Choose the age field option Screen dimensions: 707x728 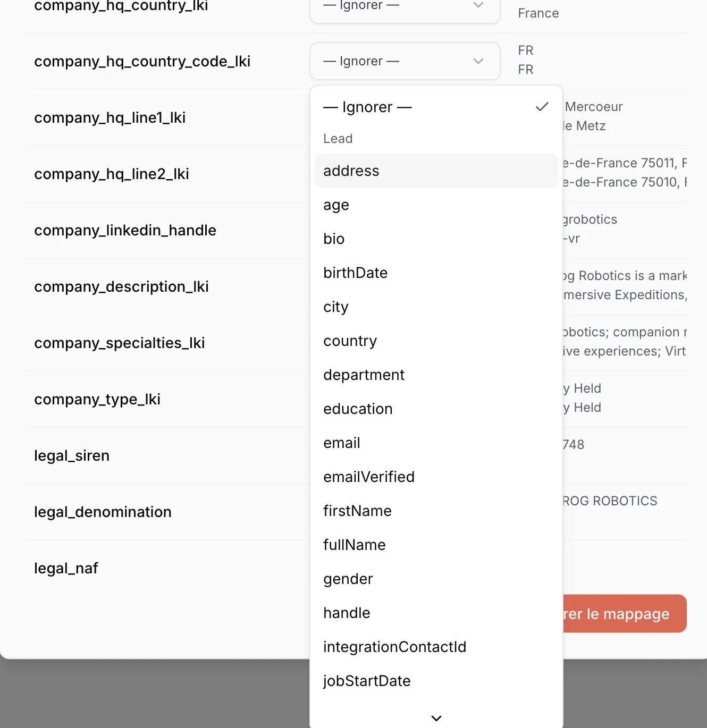(436, 205)
